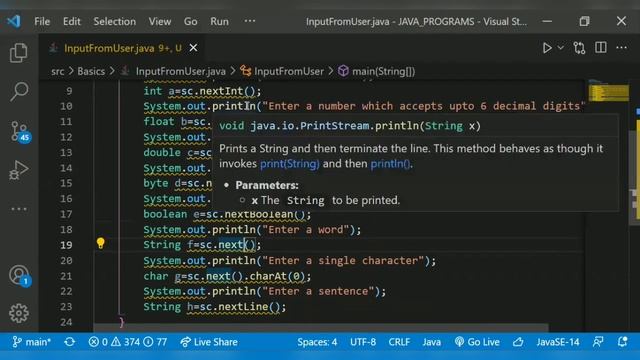The width and height of the screenshot is (640, 360).
Task: Click "Enter a word" string on line 18
Action: tap(306, 230)
